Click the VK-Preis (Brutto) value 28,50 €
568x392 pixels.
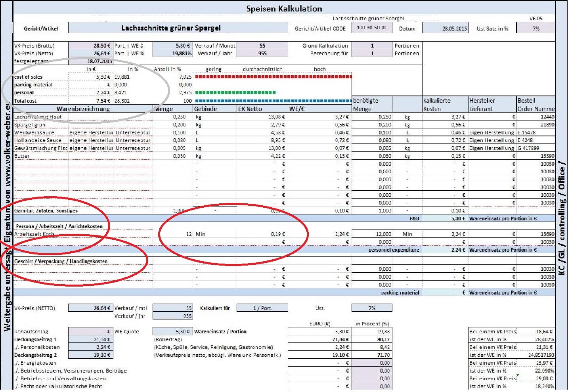click(91, 46)
